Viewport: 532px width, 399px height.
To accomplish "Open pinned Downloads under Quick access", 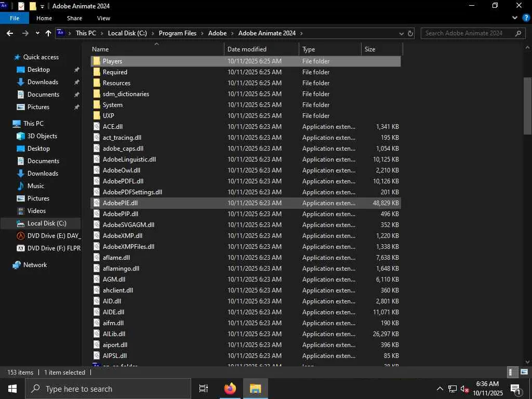I will (43, 82).
